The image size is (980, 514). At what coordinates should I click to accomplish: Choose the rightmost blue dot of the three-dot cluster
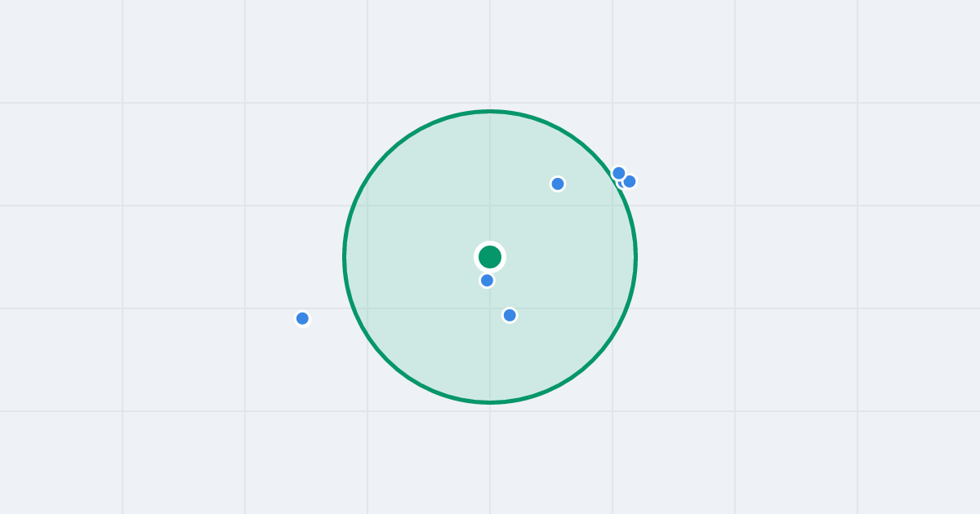click(630, 181)
